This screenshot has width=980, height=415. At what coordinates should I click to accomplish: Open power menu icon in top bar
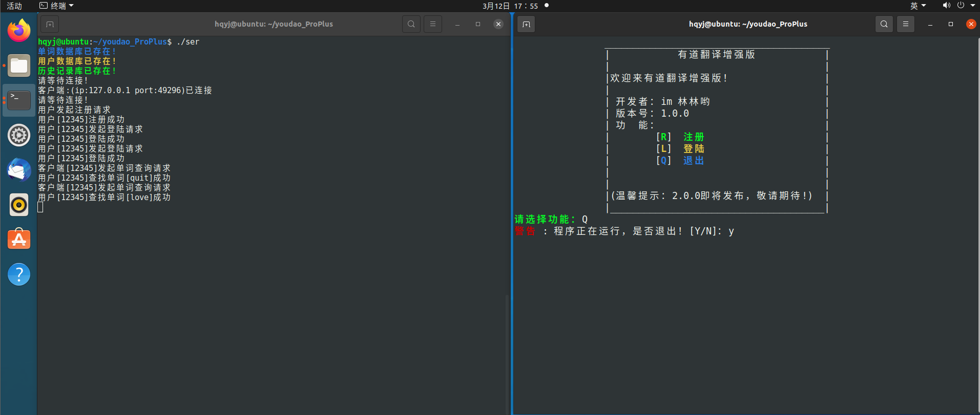click(961, 6)
